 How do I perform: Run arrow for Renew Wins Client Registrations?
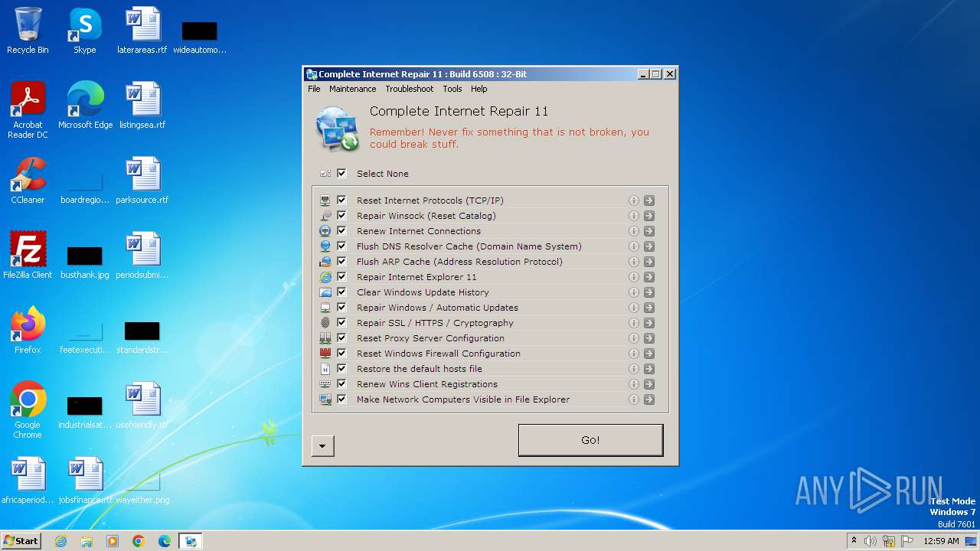coord(649,384)
